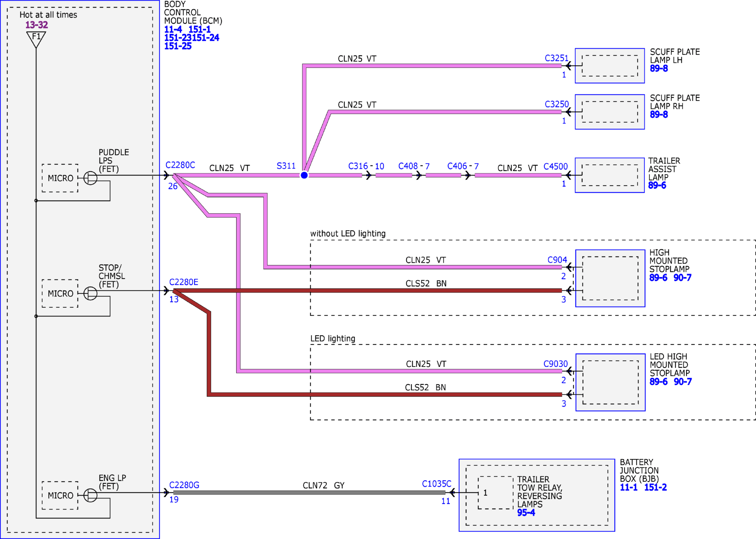Screen dimensions: 756x539
Task: Select connector label C2280C
Action: [x=180, y=165]
